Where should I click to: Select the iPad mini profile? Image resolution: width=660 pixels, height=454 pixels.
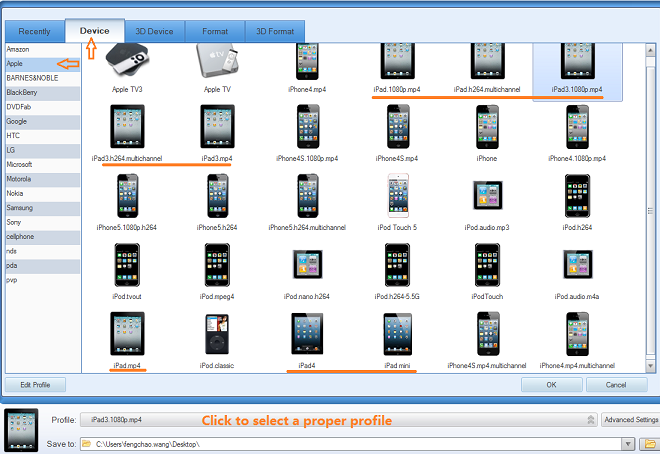click(x=398, y=334)
